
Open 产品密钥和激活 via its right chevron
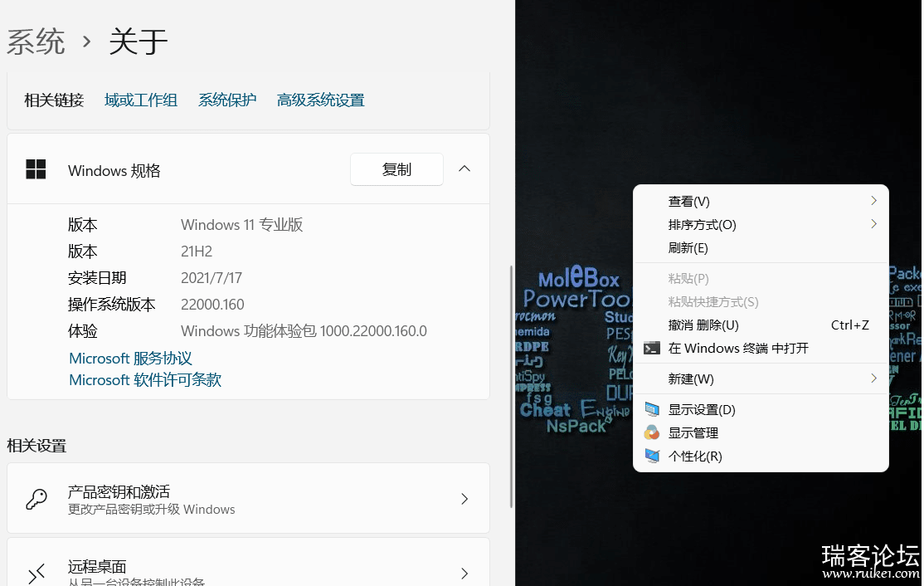click(464, 499)
